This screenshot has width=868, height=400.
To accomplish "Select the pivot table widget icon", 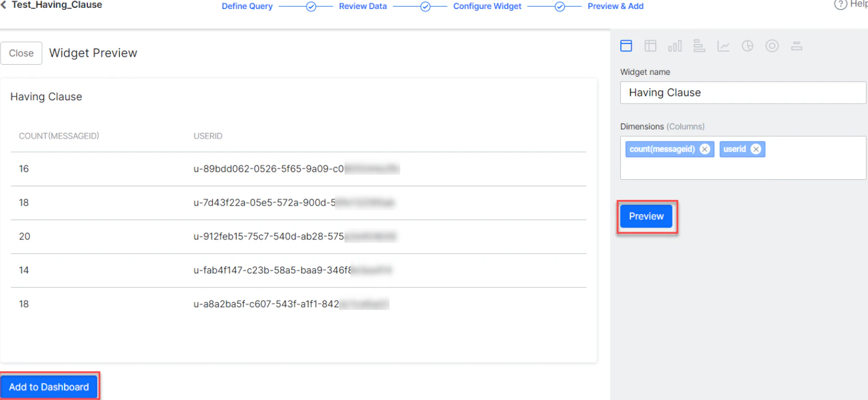I will tap(650, 46).
